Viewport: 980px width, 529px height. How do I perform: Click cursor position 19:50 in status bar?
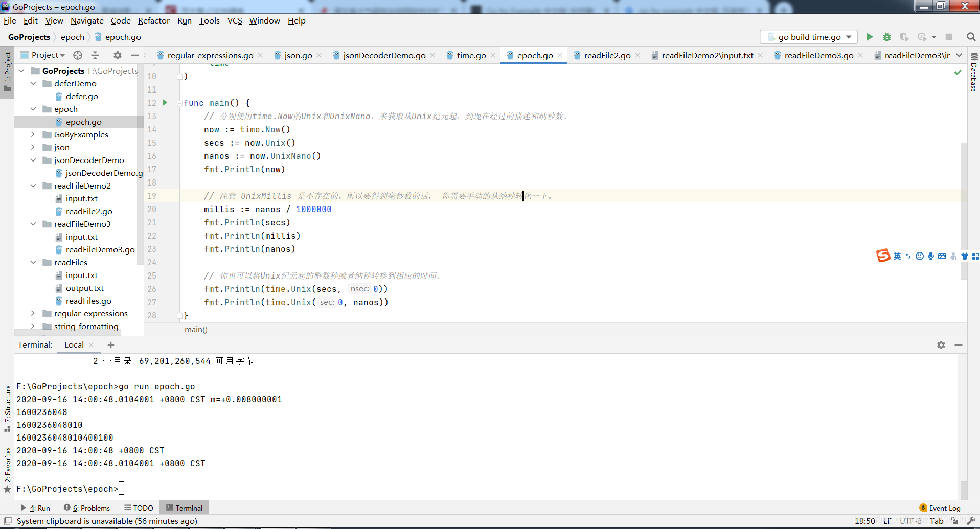[x=865, y=521]
